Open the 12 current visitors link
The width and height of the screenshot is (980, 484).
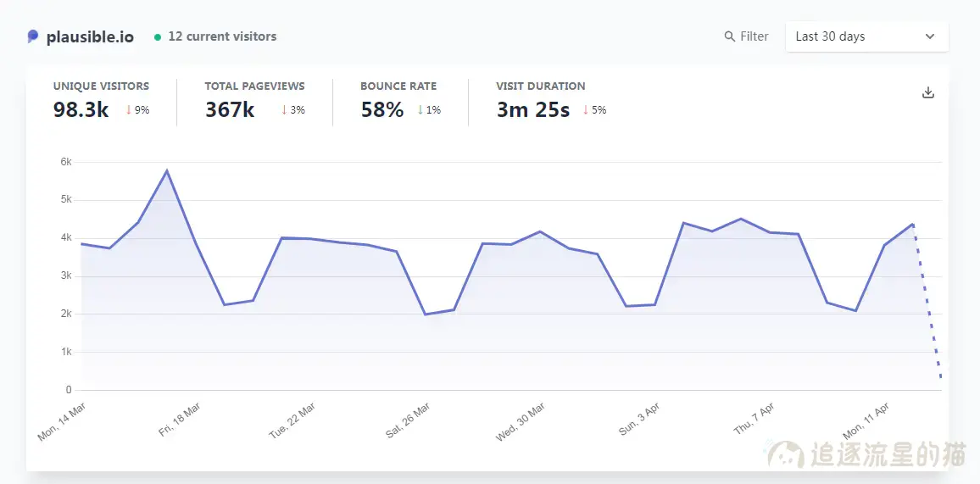pyautogui.click(x=222, y=36)
